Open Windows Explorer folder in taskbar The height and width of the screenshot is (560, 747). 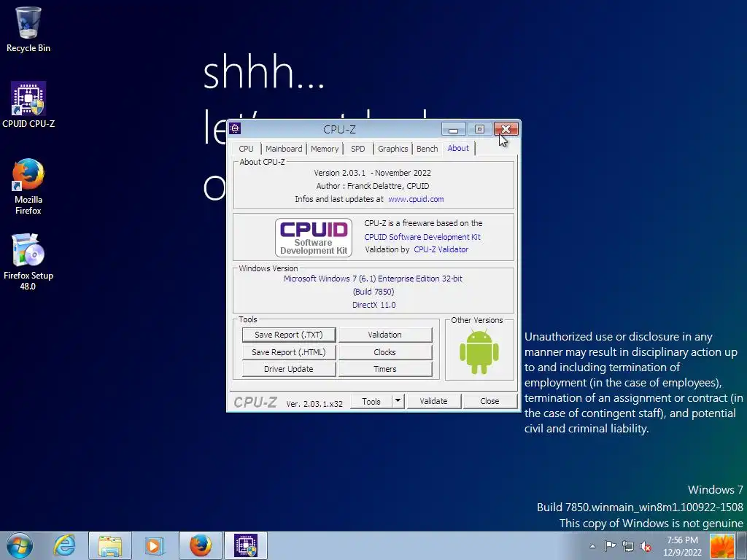(x=110, y=545)
